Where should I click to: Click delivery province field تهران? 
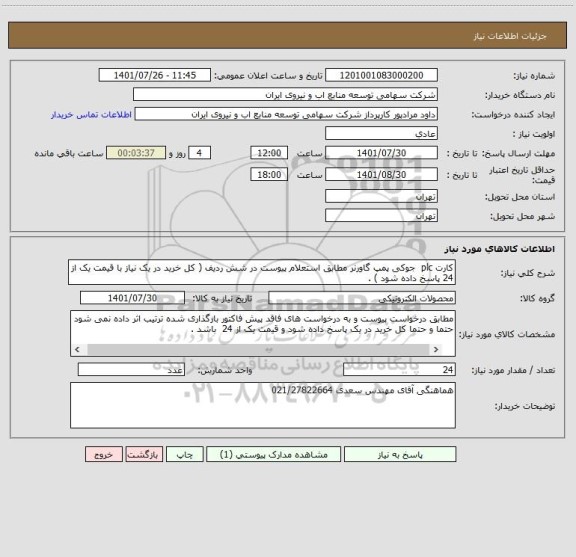pyautogui.click(x=381, y=196)
